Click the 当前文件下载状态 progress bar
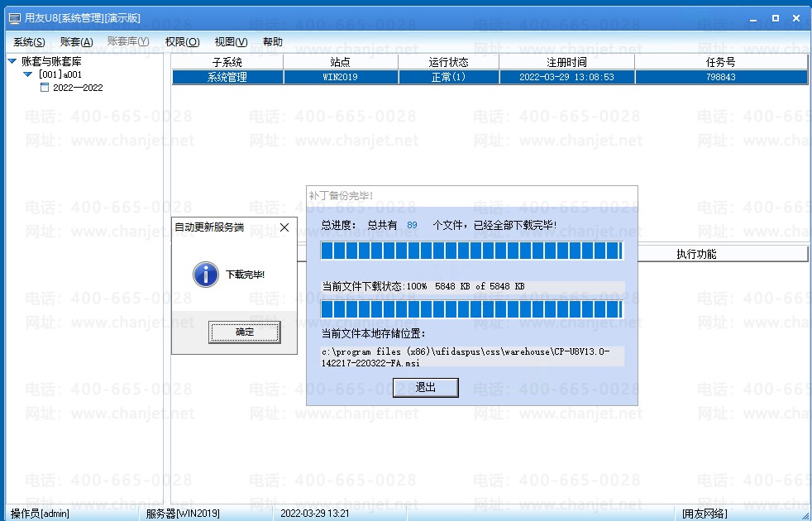 [x=472, y=309]
